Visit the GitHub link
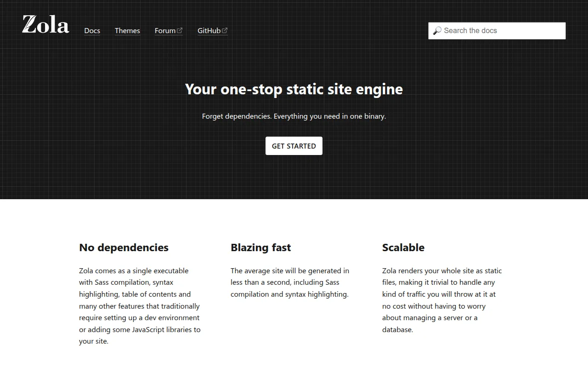This screenshot has width=588, height=368. pyautogui.click(x=213, y=31)
